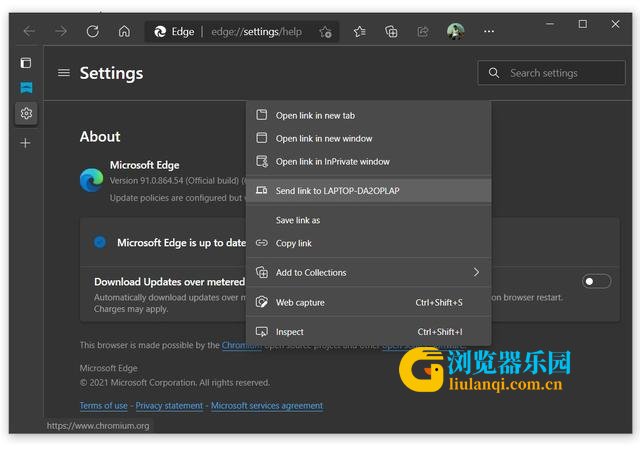Choose Inspect from context menu
The image size is (640, 450).
(x=369, y=332)
